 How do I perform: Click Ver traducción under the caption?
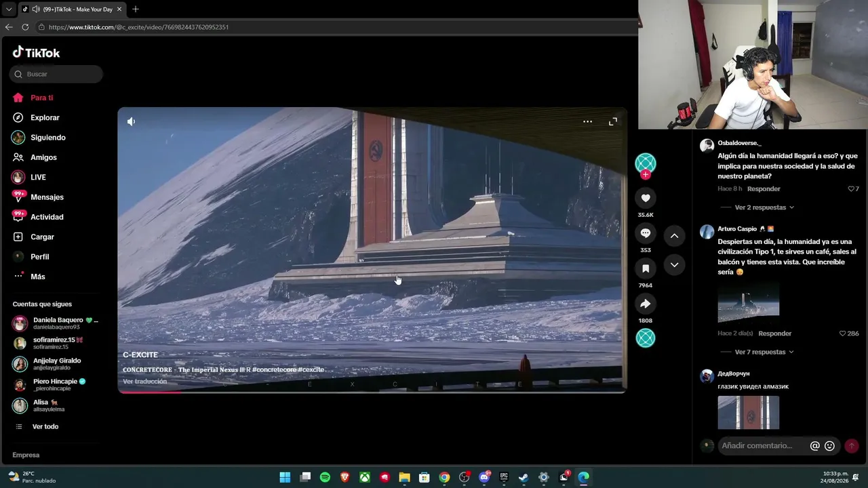pos(144,382)
